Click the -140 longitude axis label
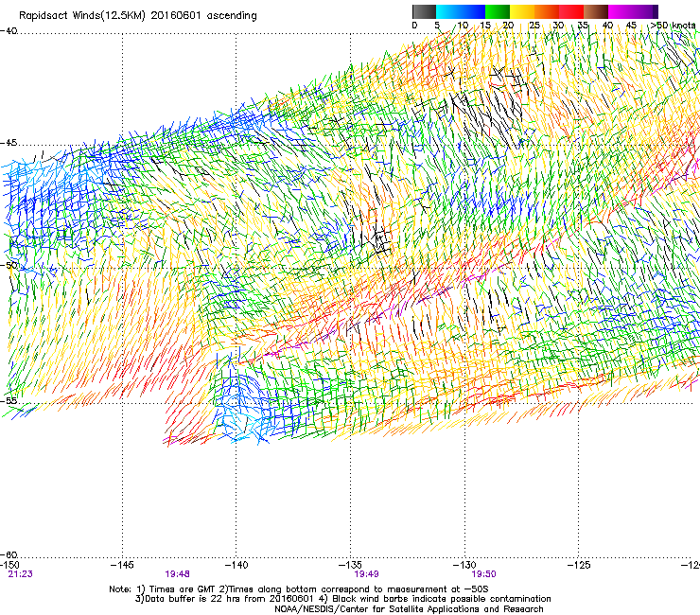Image resolution: width=700 pixels, height=615 pixels. 236,566
